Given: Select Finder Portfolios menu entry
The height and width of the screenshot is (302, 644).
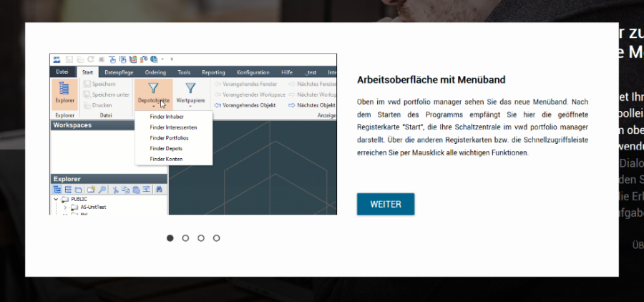Looking at the screenshot, I should [169, 137].
